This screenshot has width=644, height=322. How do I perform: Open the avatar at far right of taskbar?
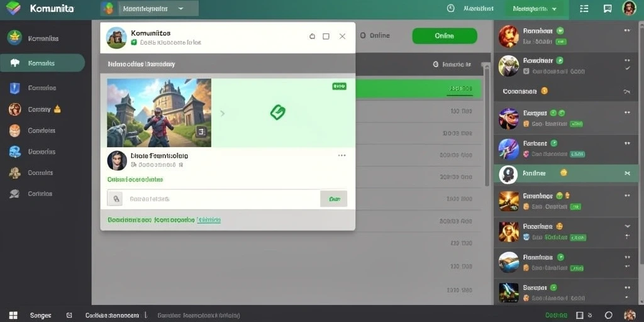tap(629, 315)
